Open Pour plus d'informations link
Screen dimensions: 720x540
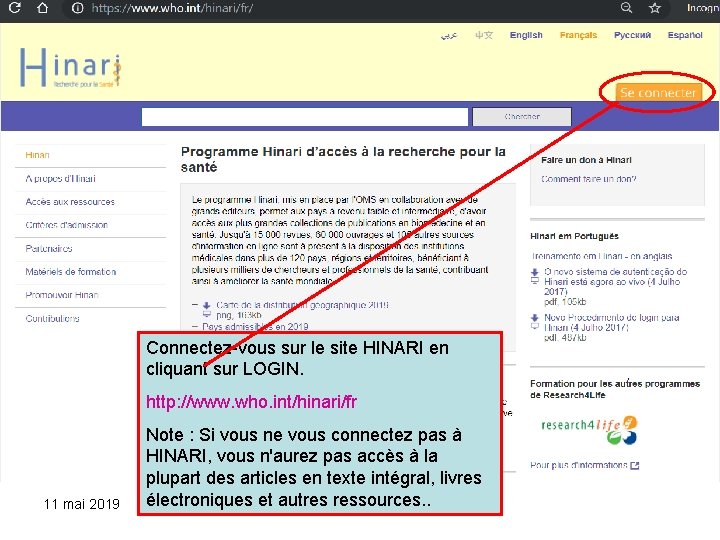pos(579,465)
